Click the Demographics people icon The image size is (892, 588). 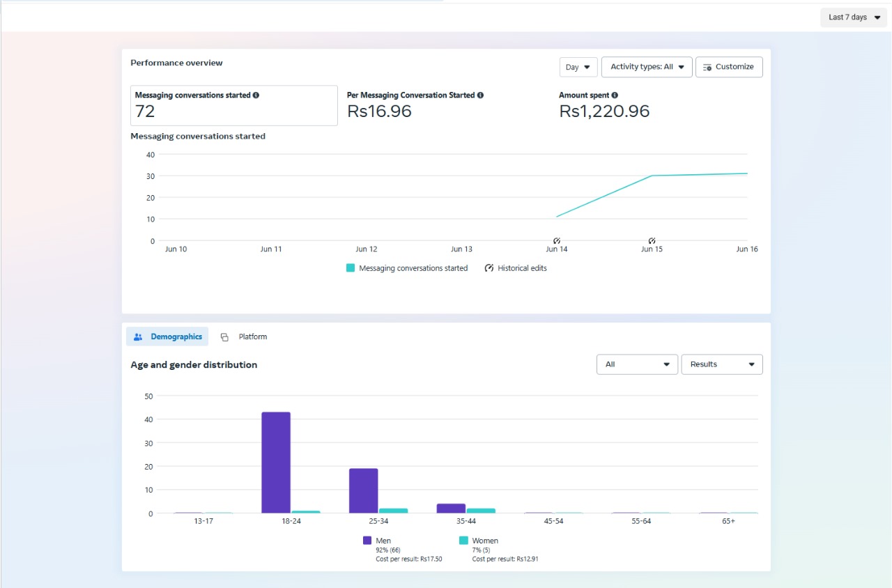138,337
